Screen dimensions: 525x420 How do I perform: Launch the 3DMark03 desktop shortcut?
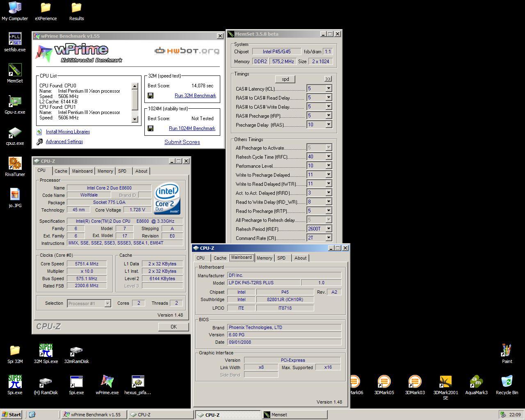point(415,385)
